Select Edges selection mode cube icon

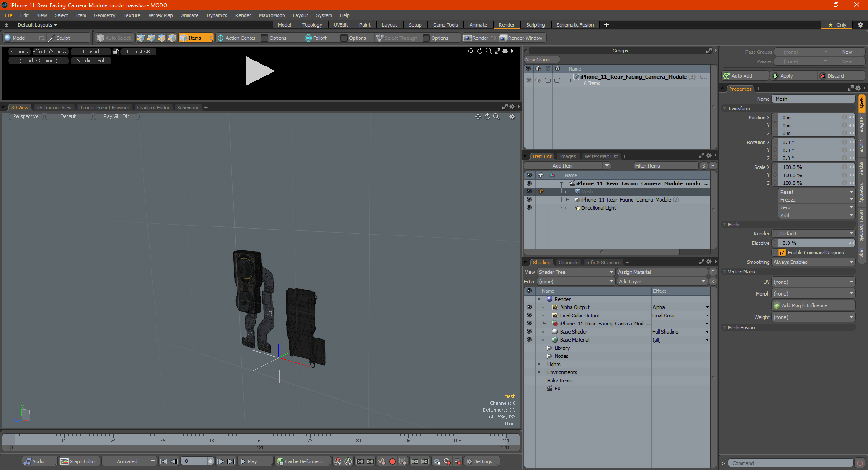[151, 38]
